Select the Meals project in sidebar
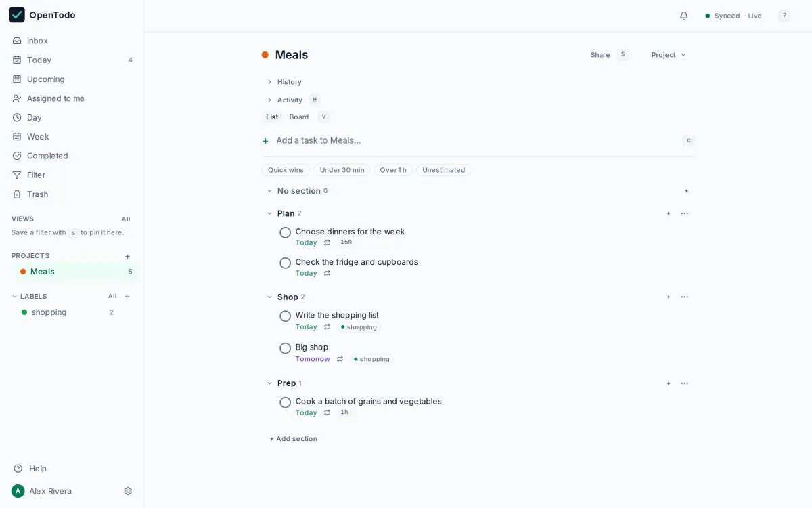The width and height of the screenshot is (812, 508). 76,272
